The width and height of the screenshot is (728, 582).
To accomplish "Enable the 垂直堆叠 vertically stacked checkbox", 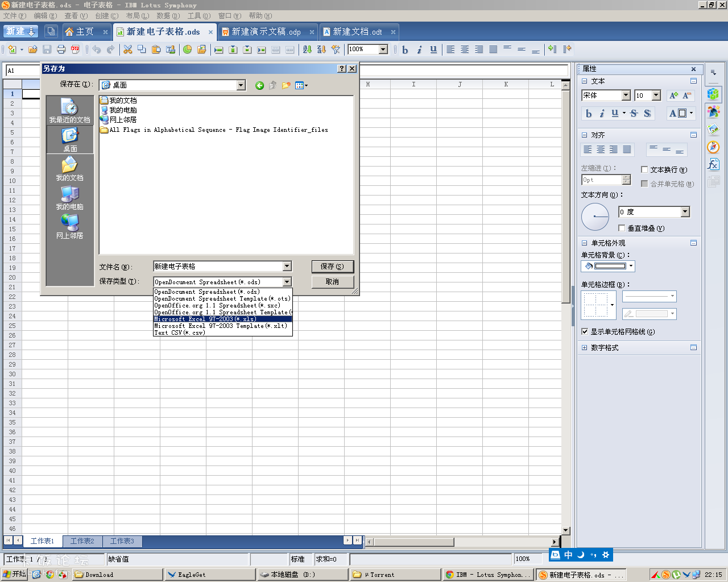I will pos(622,228).
